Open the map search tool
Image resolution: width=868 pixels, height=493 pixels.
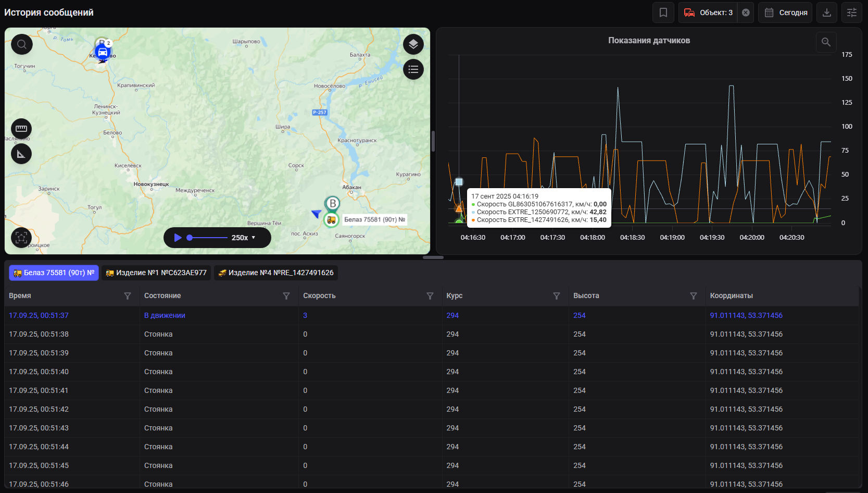click(22, 44)
